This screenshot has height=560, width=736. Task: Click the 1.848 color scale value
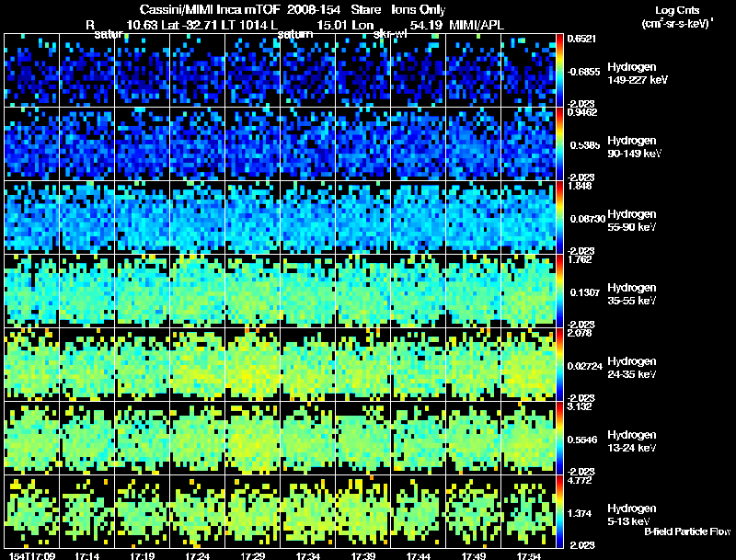pos(580,186)
